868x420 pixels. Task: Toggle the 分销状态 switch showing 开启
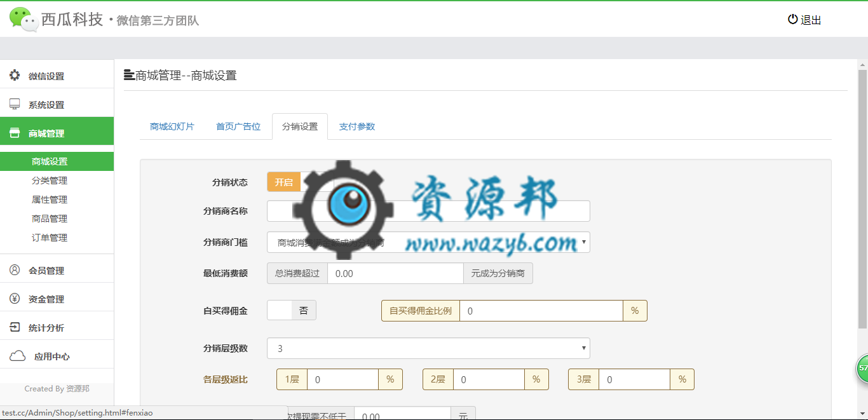(300, 182)
